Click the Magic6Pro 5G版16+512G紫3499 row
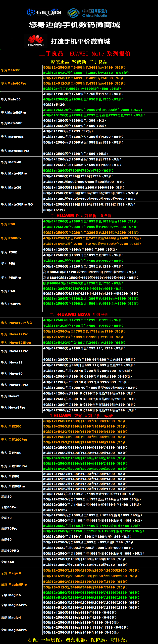 tap(100, 587)
